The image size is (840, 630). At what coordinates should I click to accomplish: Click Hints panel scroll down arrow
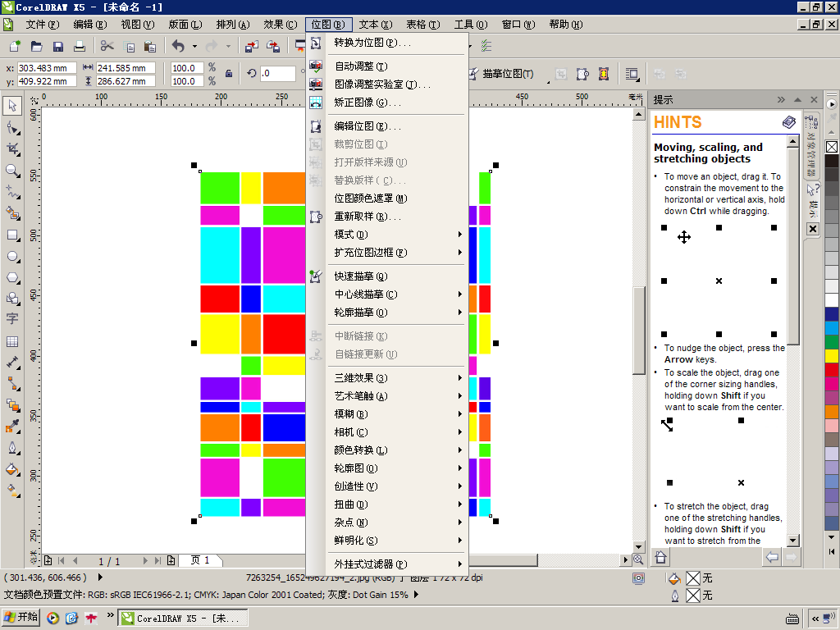(793, 540)
